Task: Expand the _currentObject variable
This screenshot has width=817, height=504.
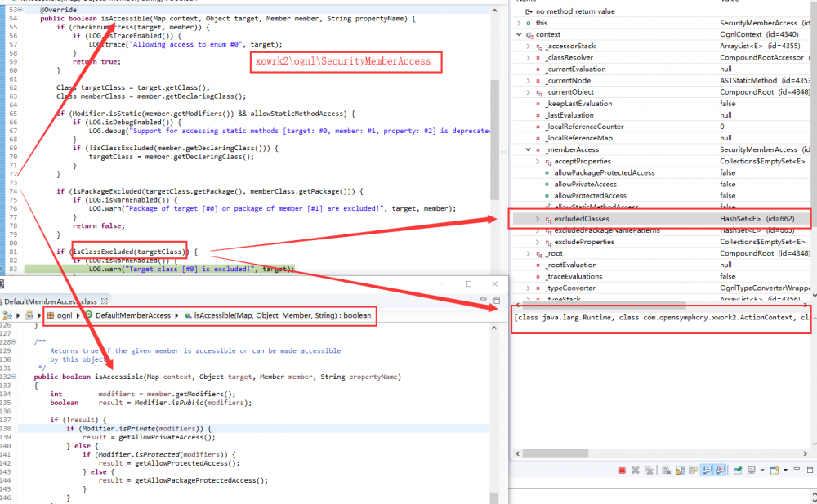Action: coord(529,91)
